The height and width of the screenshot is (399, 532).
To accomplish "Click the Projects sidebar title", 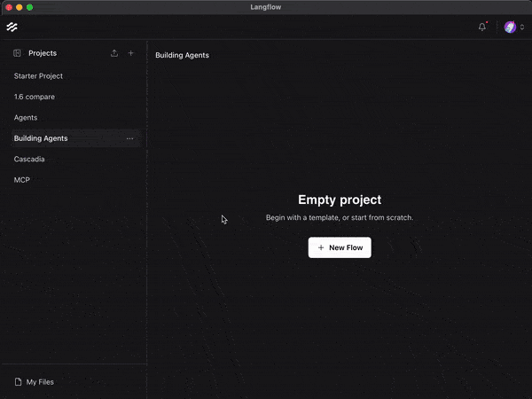I will pos(43,53).
